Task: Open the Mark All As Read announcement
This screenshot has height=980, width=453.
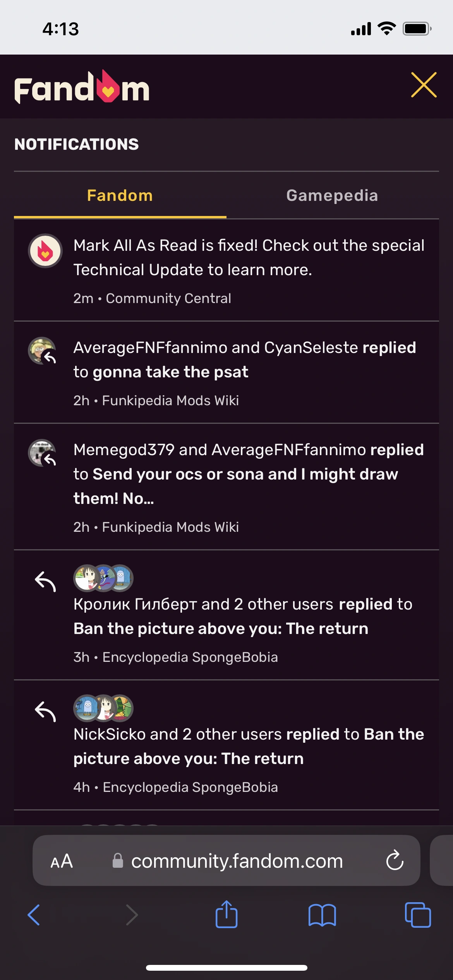Action: (249, 257)
